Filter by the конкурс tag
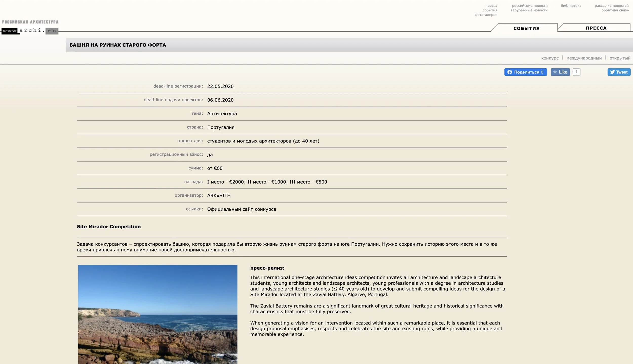633x364 pixels. [x=550, y=58]
